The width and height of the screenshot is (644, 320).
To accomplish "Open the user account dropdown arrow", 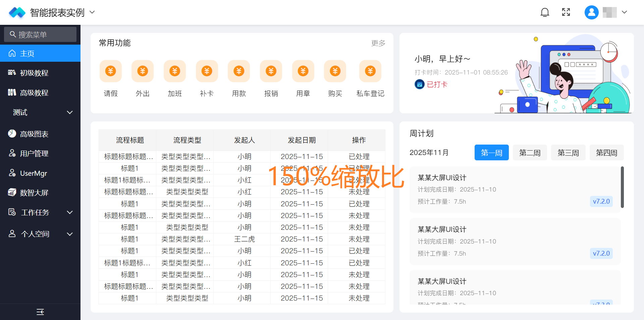I will [x=624, y=12].
